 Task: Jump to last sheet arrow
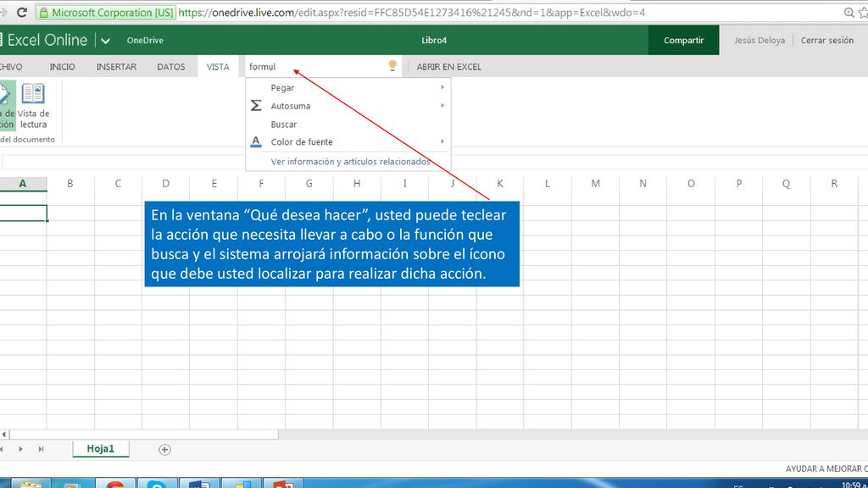pos(41,449)
